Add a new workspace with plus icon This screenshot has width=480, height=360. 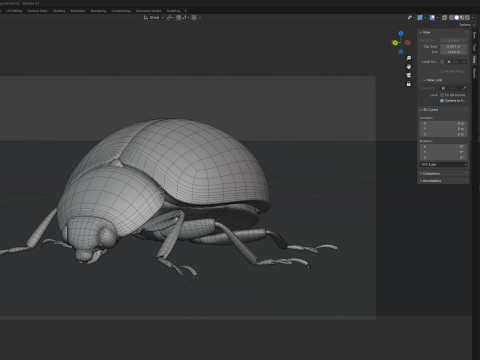(x=186, y=11)
